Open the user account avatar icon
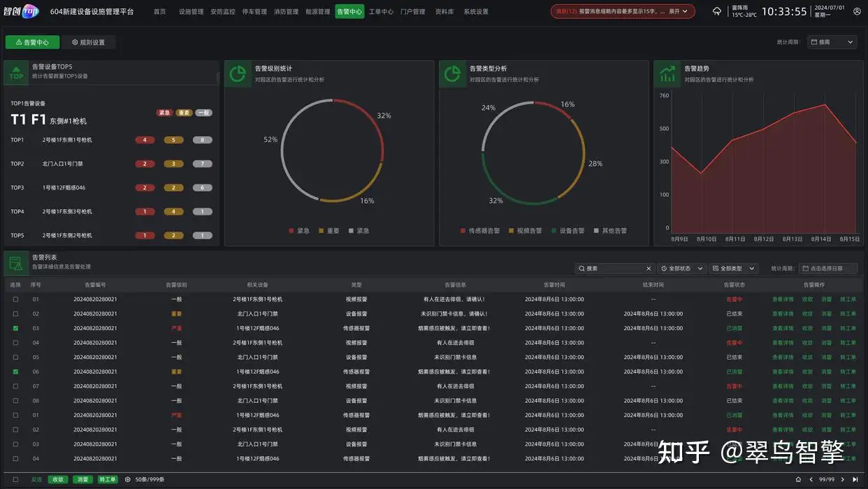Image resolution: width=868 pixels, height=489 pixels. point(857,11)
